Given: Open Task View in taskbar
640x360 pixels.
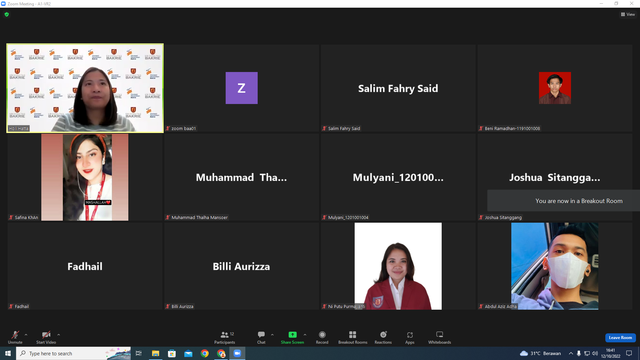Looking at the screenshot, I should pos(139,353).
